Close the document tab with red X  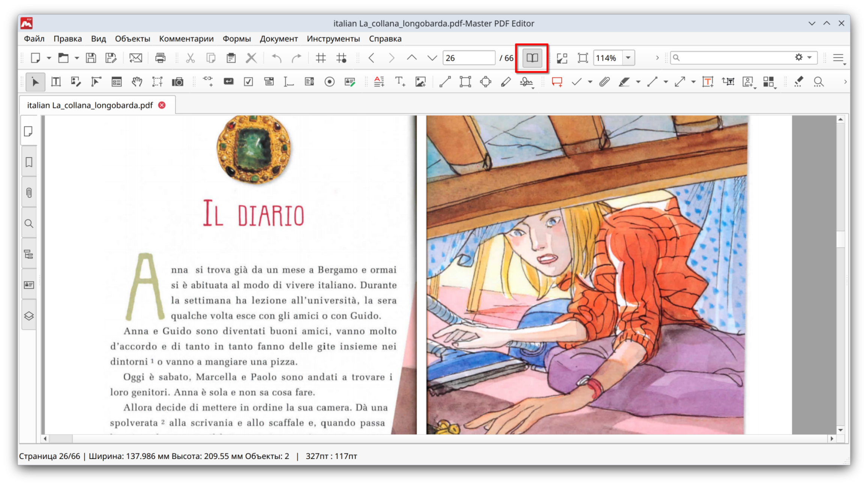point(162,105)
